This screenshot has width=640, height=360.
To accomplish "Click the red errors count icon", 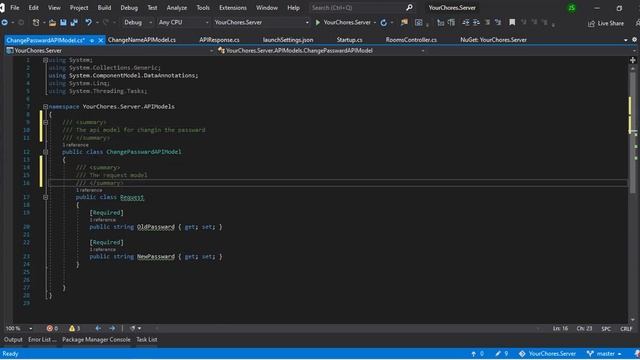I will click(50, 328).
